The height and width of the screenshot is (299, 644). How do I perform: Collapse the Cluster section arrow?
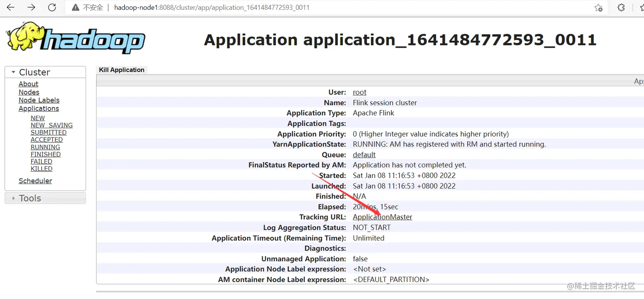click(14, 72)
